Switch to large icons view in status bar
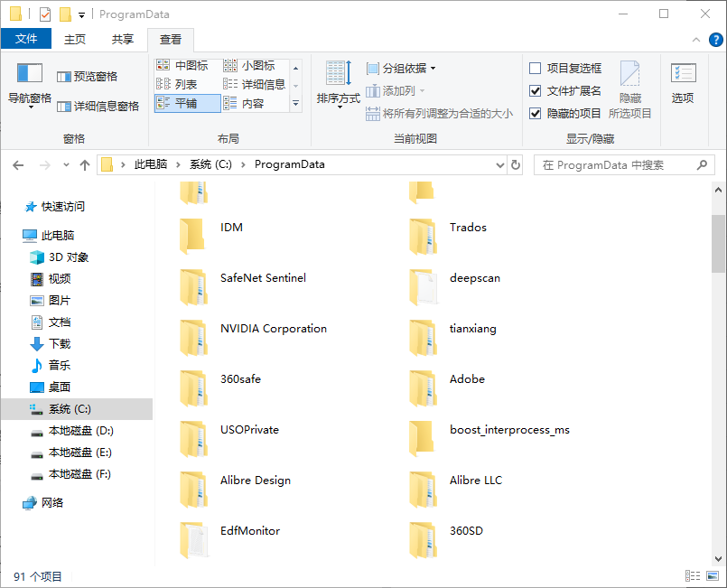This screenshot has height=588, width=727. [x=713, y=576]
